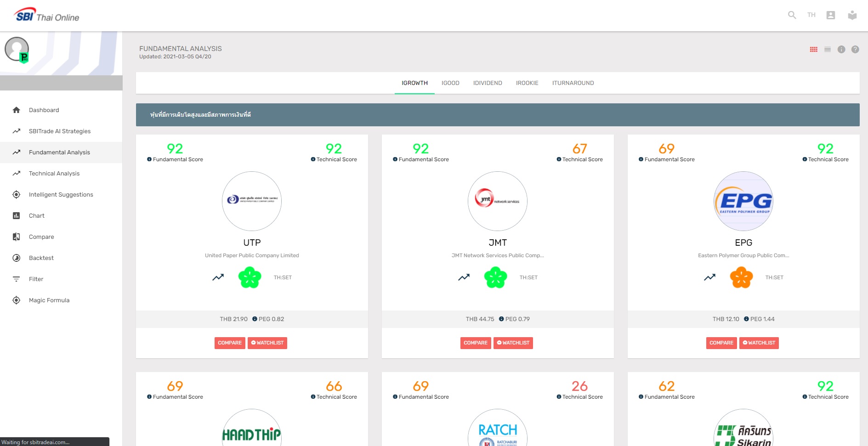
Task: Open Filter from the sidebar
Action: pyautogui.click(x=61, y=279)
